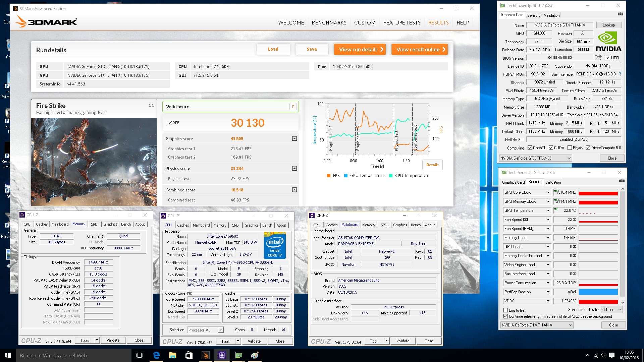Click the Lookup button in GPU-Z

[608, 25]
